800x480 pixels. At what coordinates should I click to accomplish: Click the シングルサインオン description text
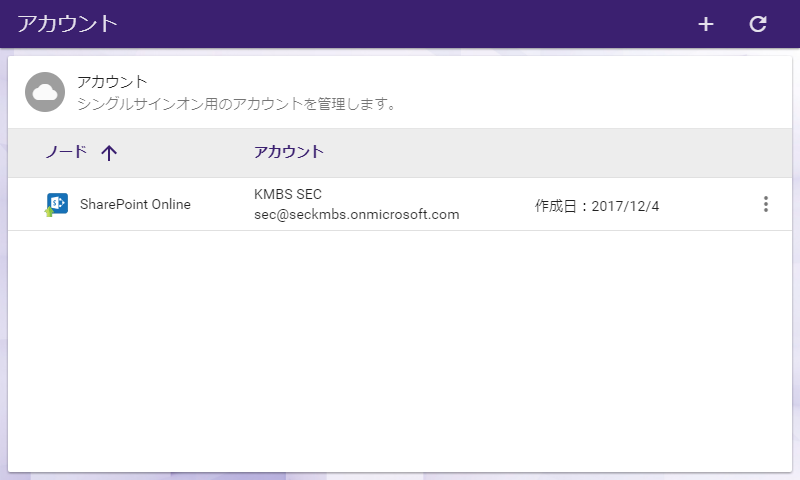(x=237, y=103)
